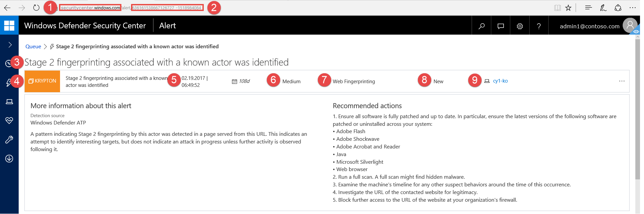Open the feedback chat icon

(x=501, y=26)
